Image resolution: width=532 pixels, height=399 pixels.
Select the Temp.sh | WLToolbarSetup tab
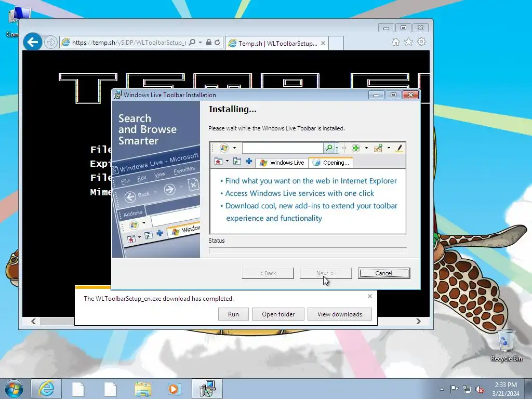(x=276, y=44)
